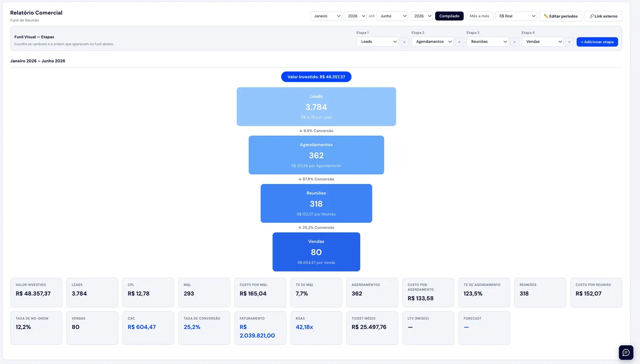The image size is (640, 364).
Task: Open the chat support widget icon
Action: pos(626,353)
